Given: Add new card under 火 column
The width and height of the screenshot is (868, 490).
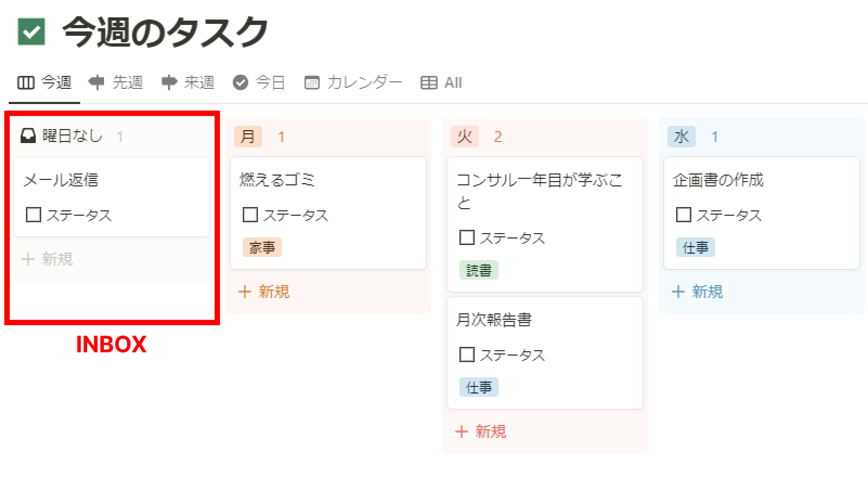Looking at the screenshot, I should pos(481,431).
